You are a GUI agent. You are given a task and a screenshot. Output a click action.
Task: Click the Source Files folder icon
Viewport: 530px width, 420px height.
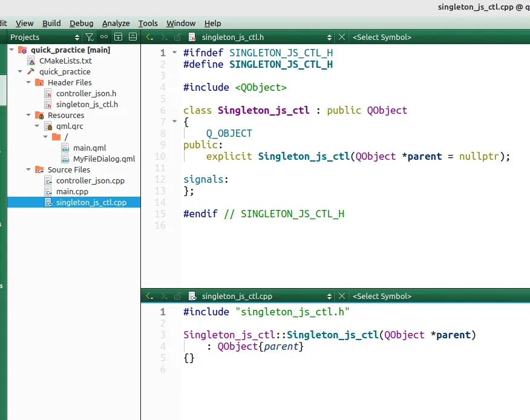click(x=39, y=170)
